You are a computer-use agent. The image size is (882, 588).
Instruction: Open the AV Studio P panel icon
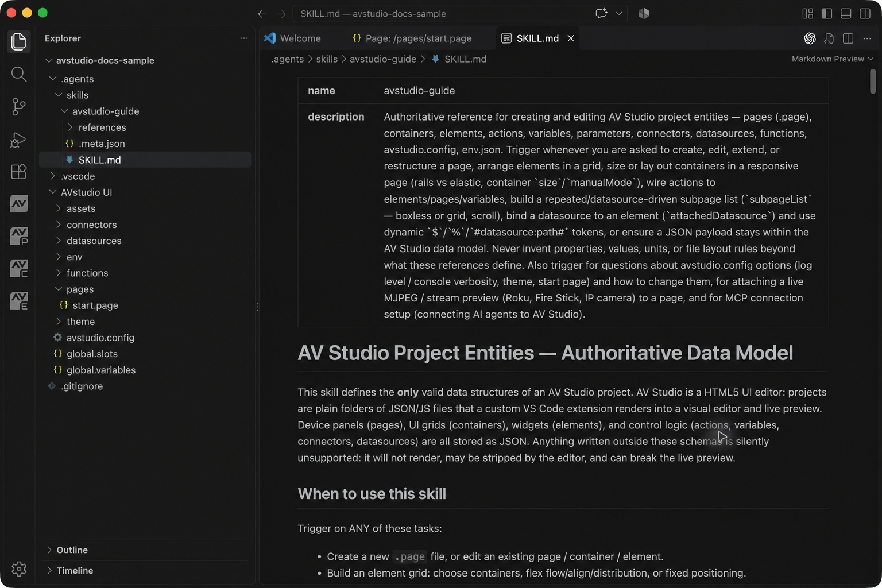(18, 236)
